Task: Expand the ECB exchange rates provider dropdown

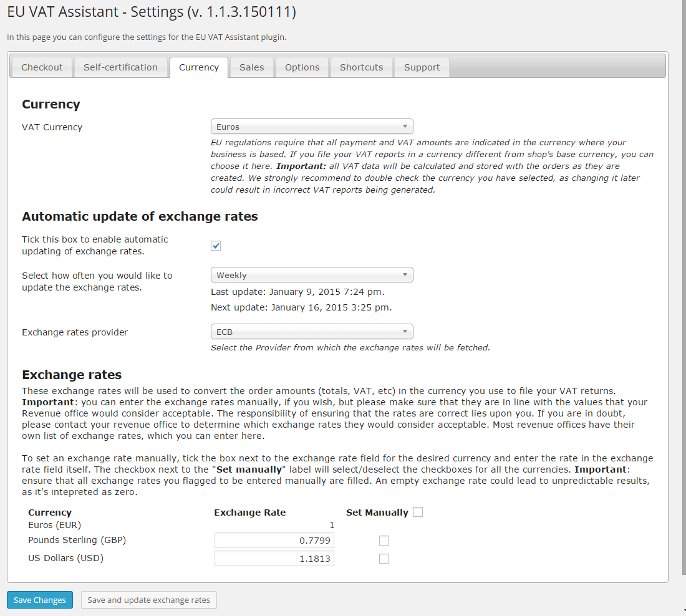Action: point(312,332)
